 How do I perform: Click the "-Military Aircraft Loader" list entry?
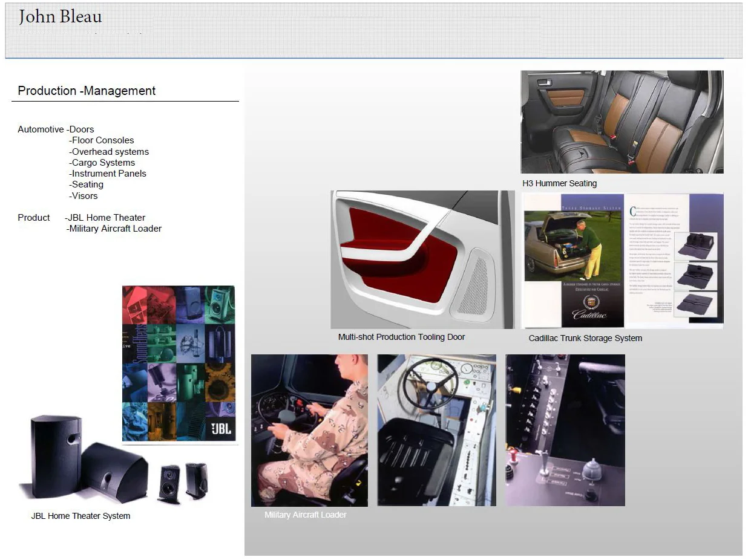pos(114,229)
